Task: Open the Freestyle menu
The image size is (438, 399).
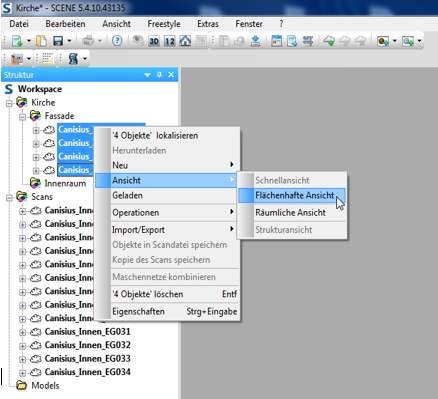Action: pos(164,24)
